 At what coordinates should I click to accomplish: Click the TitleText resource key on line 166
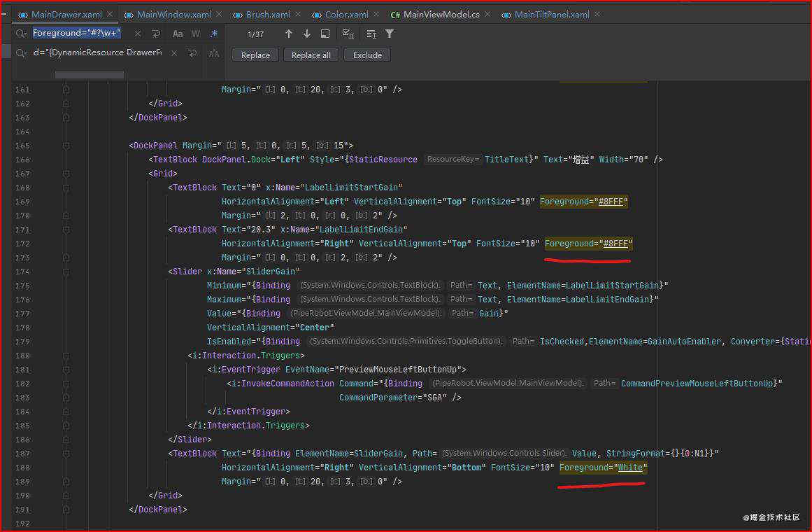[507, 160]
